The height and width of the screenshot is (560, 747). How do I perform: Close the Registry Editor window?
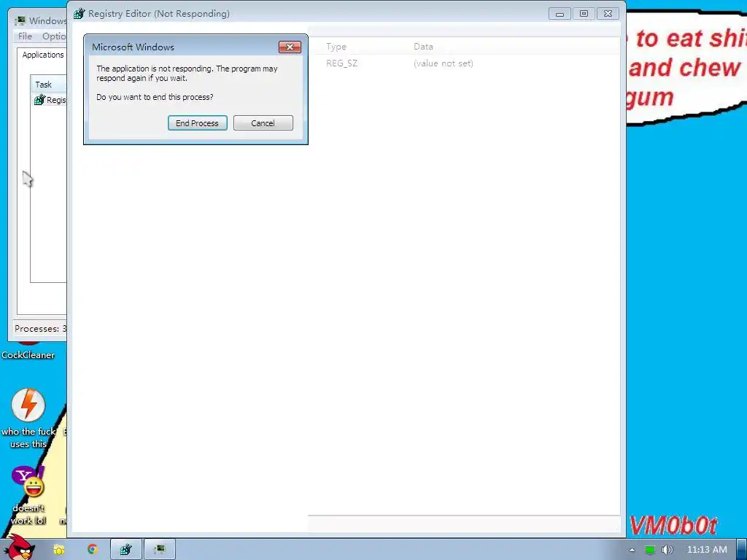[608, 14]
